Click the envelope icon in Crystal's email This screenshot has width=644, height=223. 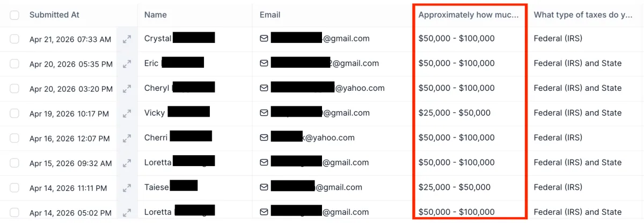[264, 39]
